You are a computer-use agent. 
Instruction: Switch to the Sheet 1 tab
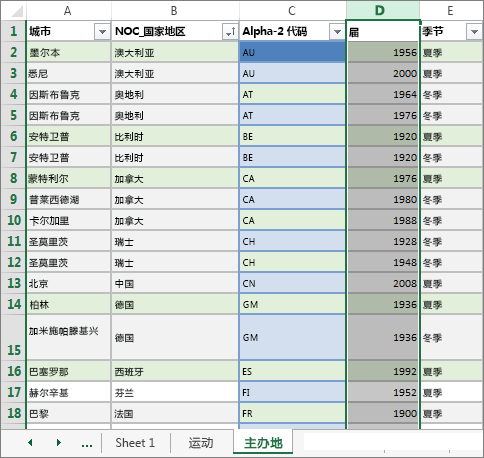coord(135,443)
